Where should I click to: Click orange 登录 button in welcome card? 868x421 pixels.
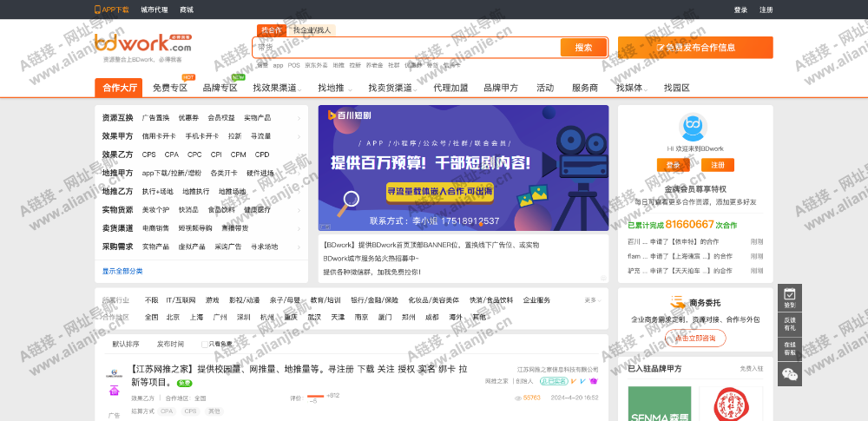[674, 165]
